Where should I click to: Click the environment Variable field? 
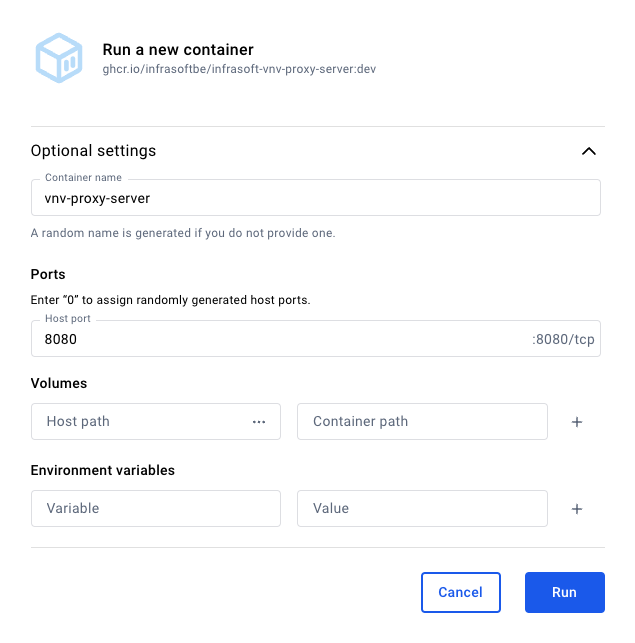[156, 508]
